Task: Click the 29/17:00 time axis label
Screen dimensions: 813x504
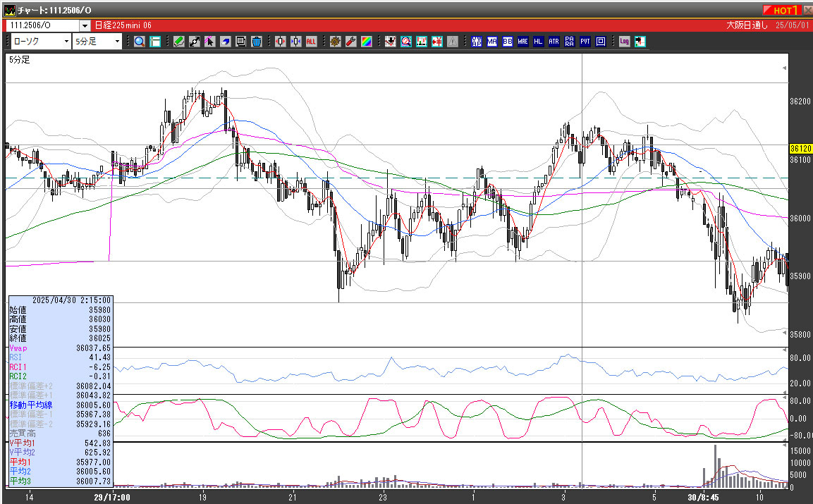Action: (x=112, y=497)
